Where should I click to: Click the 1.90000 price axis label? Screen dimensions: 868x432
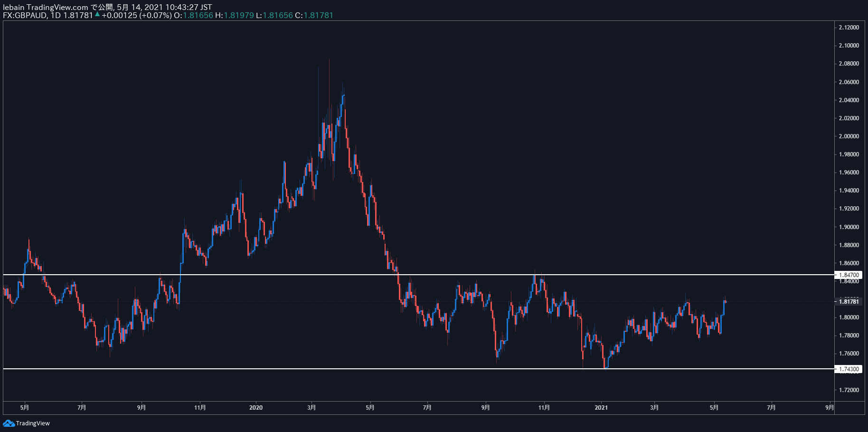coord(849,227)
